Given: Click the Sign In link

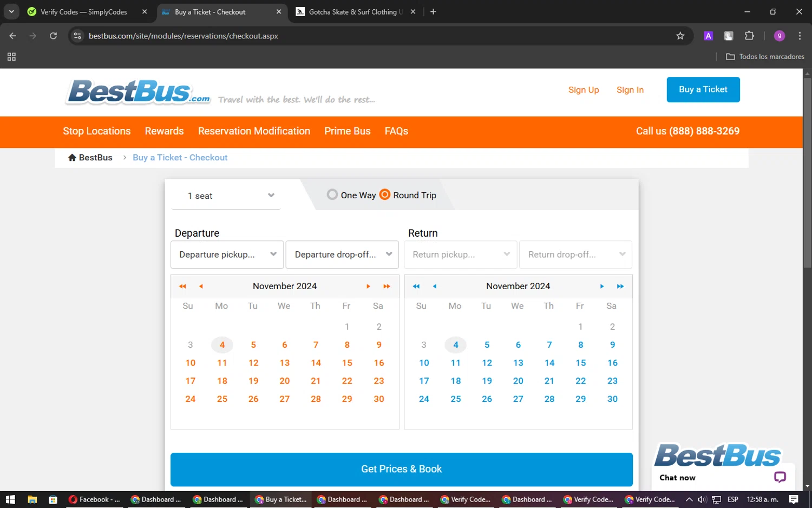Looking at the screenshot, I should pos(630,90).
